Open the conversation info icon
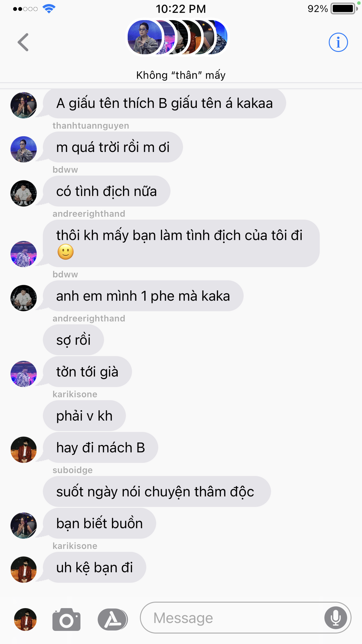The image size is (362, 644). pyautogui.click(x=338, y=42)
